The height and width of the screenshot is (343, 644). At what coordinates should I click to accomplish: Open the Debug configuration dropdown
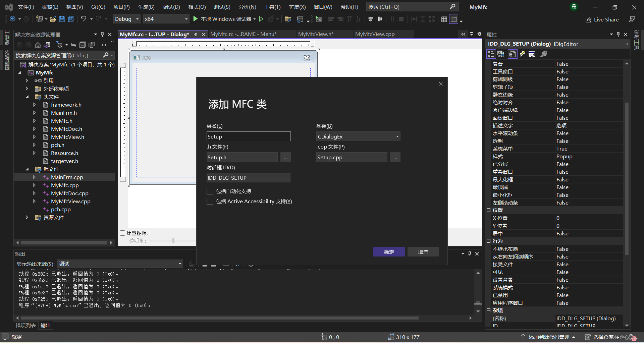(x=127, y=19)
